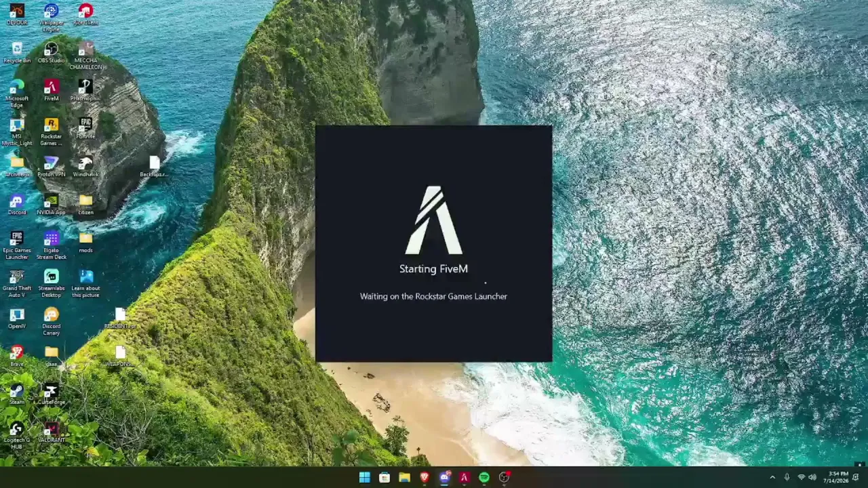Focus the FiveM taskbar button
868x488 pixels.
464,477
